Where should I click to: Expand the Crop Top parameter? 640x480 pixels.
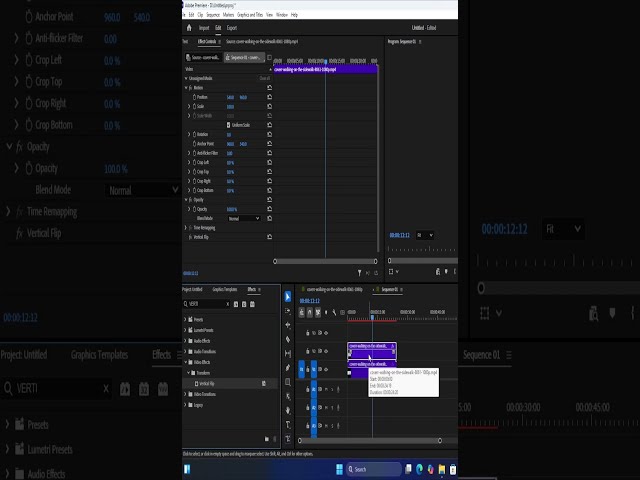(x=189, y=172)
